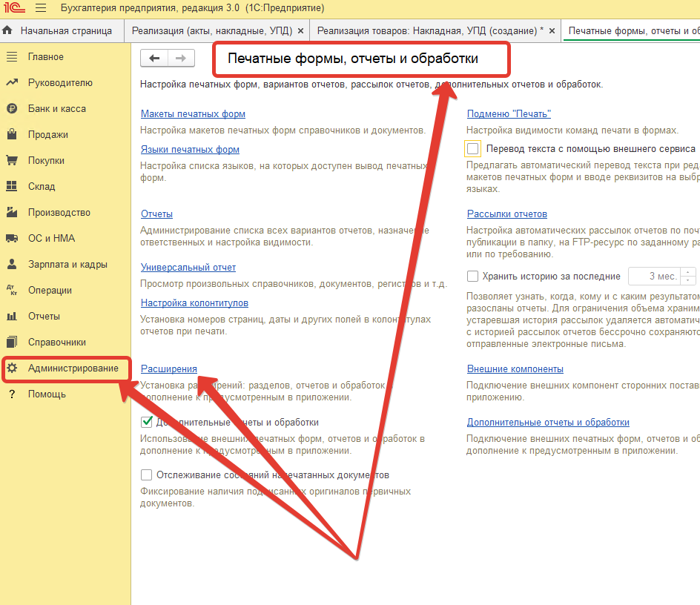Open the Отчеты administration link
Viewport: 700px width, 605px height.
click(x=156, y=214)
